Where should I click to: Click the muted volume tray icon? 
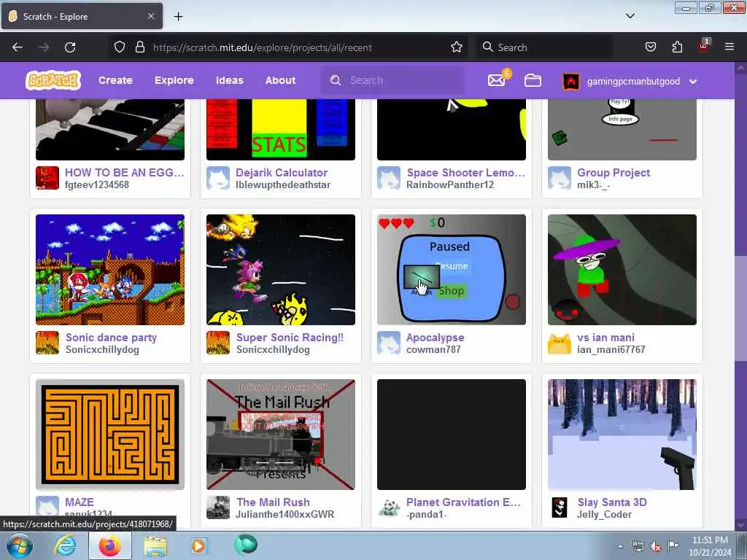tap(656, 546)
